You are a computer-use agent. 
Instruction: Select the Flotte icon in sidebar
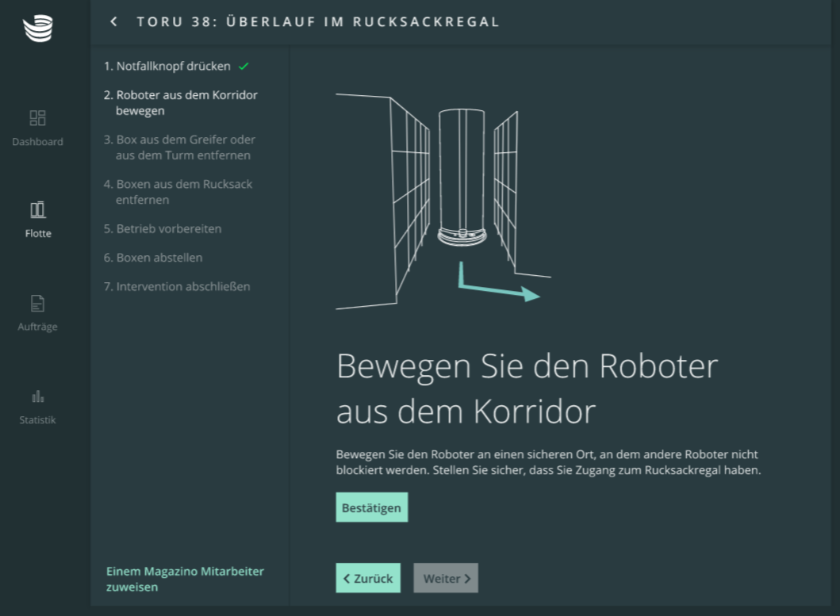pos(37,210)
